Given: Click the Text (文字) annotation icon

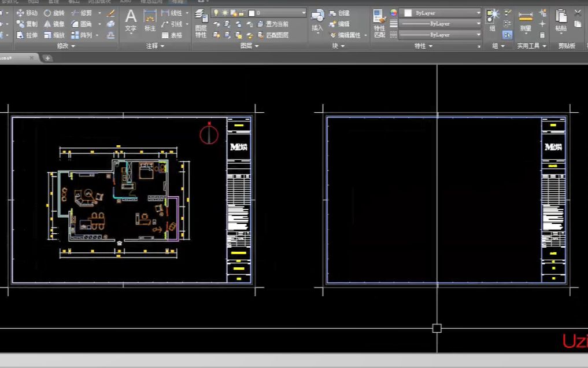Looking at the screenshot, I should click(x=131, y=16).
